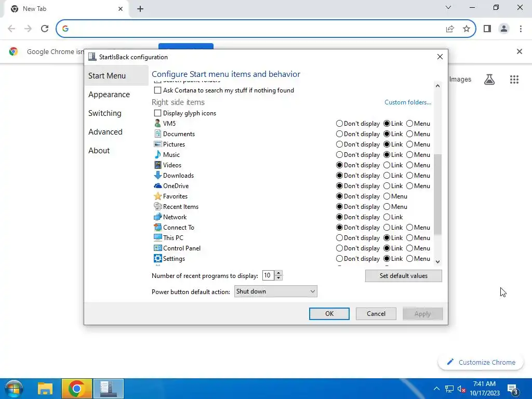Open Google apps grid icon
Image resolution: width=532 pixels, height=399 pixels.
(x=514, y=79)
